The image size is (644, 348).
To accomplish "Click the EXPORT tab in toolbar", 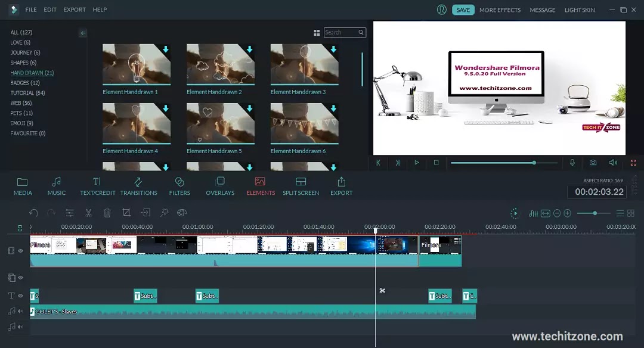I will pos(341,187).
